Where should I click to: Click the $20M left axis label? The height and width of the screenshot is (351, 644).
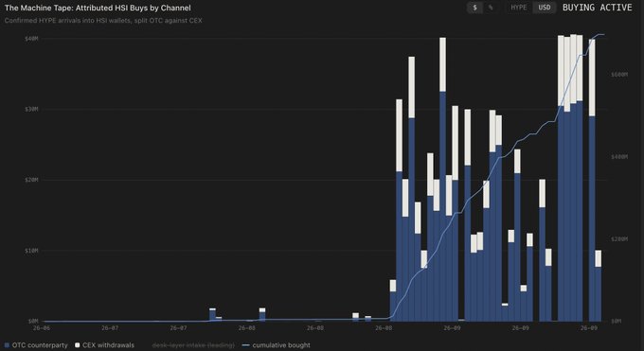[x=31, y=180]
